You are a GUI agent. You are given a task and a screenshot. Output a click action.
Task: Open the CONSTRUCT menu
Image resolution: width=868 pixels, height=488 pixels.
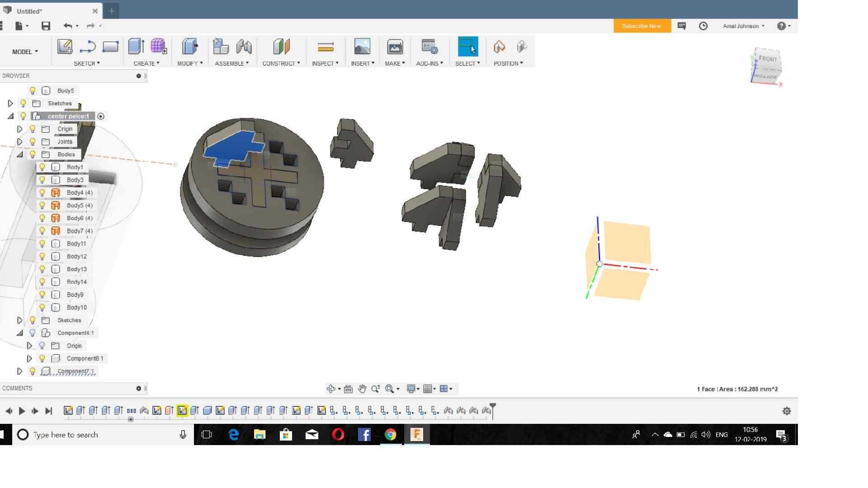point(281,63)
